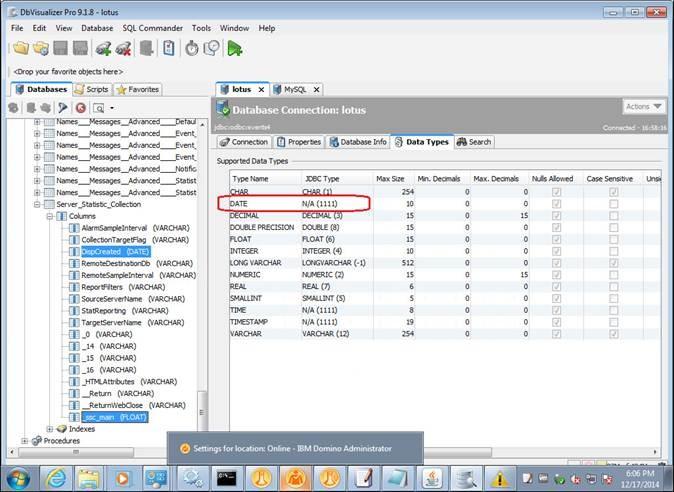Click the create database connection icon with green plus
This screenshot has height=492, width=674.
pyautogui.click(x=103, y=48)
